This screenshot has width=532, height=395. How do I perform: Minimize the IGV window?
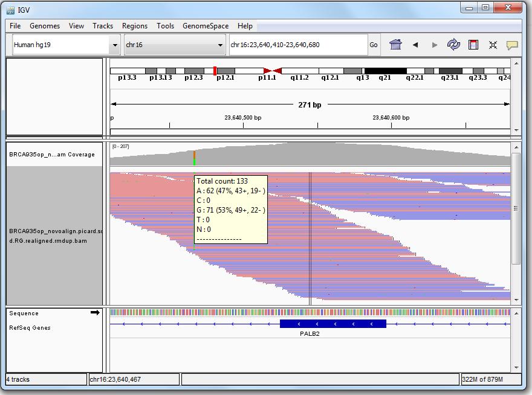469,8
